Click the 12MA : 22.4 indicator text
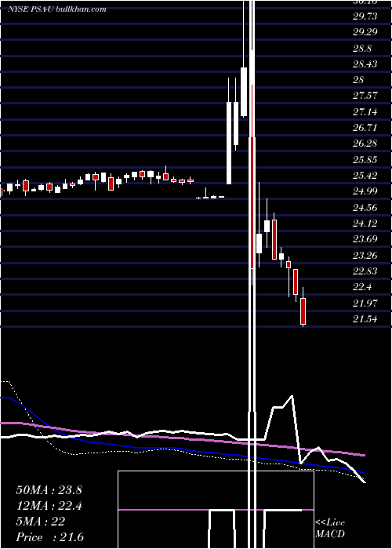392x549 pixels. point(49,506)
